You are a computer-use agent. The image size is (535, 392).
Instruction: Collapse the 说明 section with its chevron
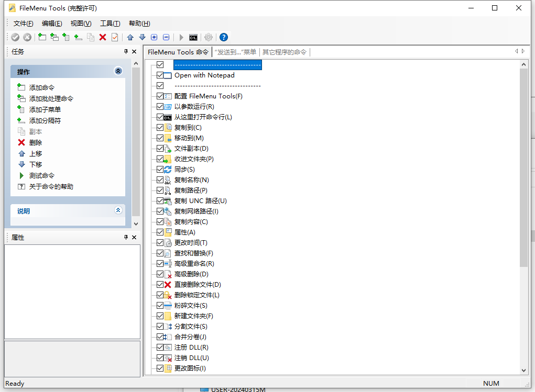(118, 210)
